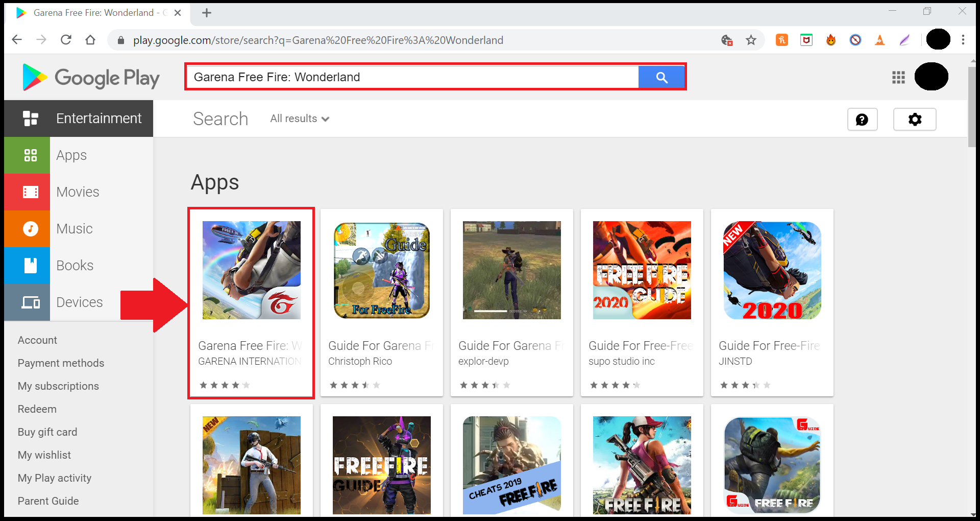This screenshot has width=980, height=521.
Task: Click GARENA INTERNATIONAL developer name
Action: pos(250,361)
